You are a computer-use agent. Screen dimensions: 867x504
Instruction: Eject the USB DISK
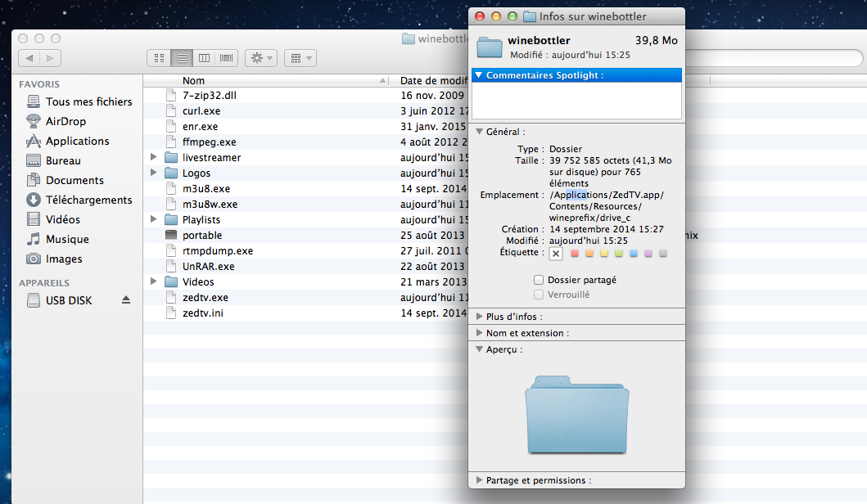[x=126, y=300]
